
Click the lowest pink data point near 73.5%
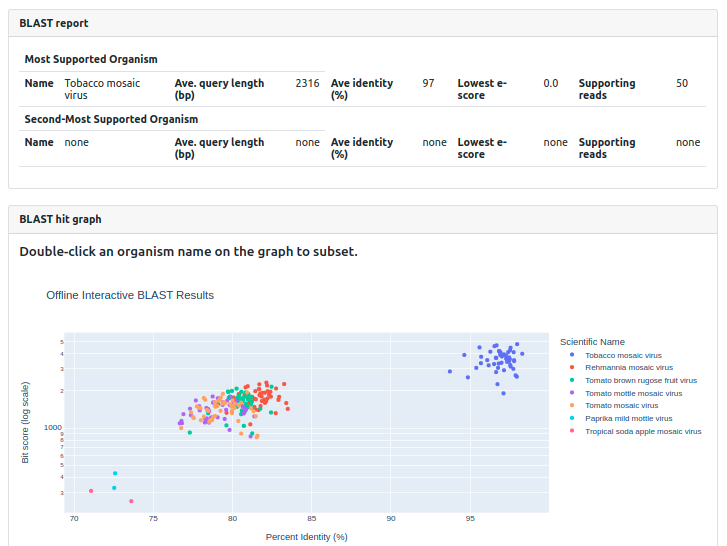[131, 501]
